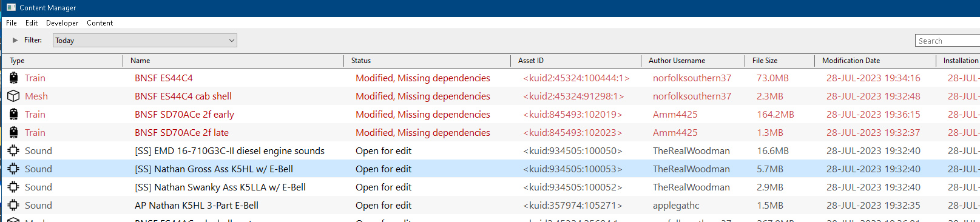The height and width of the screenshot is (222, 980).
Task: Sort by the Modification Date column header
Action: pos(851,61)
